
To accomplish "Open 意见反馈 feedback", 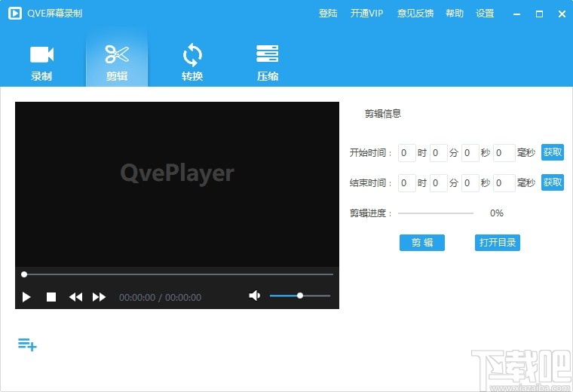I will click(x=415, y=14).
